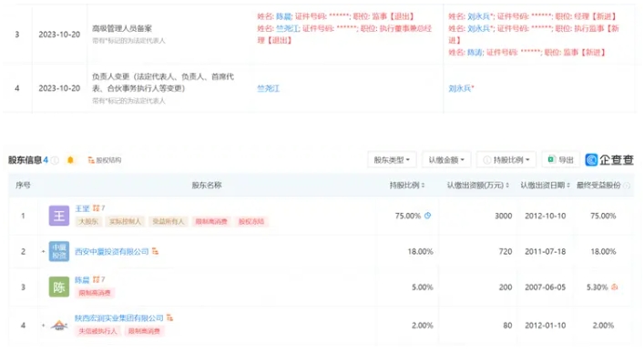Click the 失信被执行人 tag under 陕西宏润
The image size is (644, 363).
[x=97, y=331]
